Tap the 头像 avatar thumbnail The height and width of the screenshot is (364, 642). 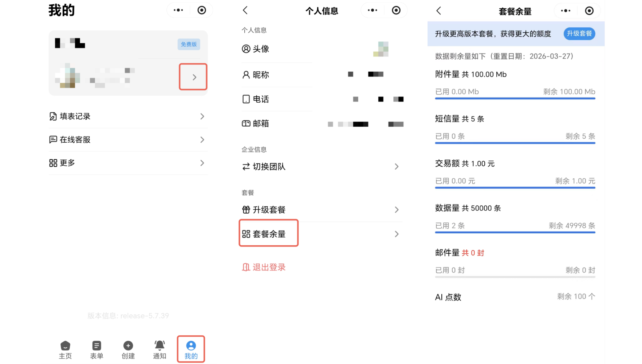coord(381,49)
